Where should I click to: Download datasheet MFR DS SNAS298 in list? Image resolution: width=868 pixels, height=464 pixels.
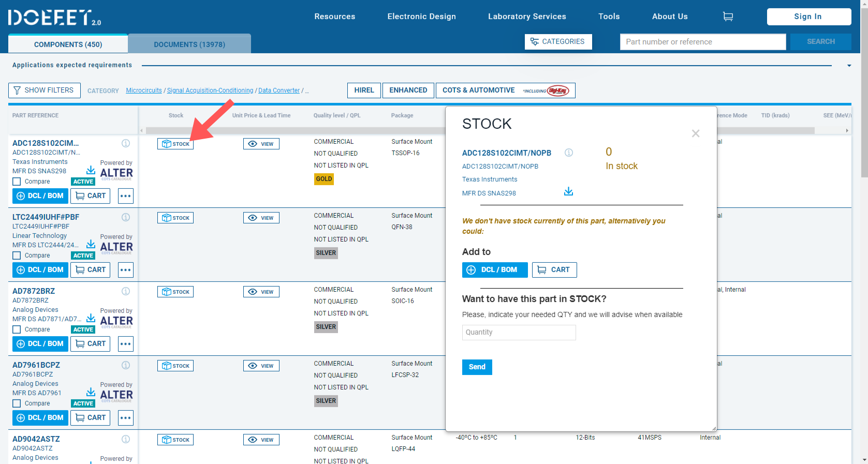(91, 170)
